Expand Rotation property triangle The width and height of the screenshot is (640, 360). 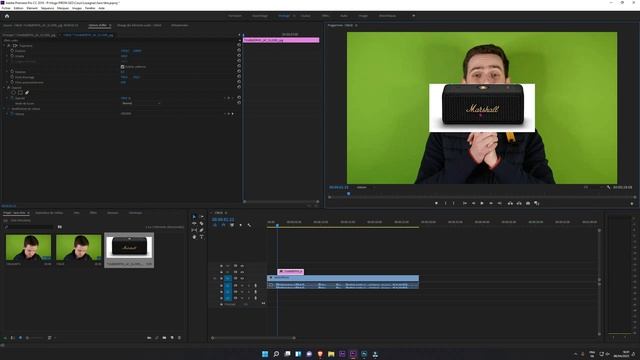pos(8,72)
